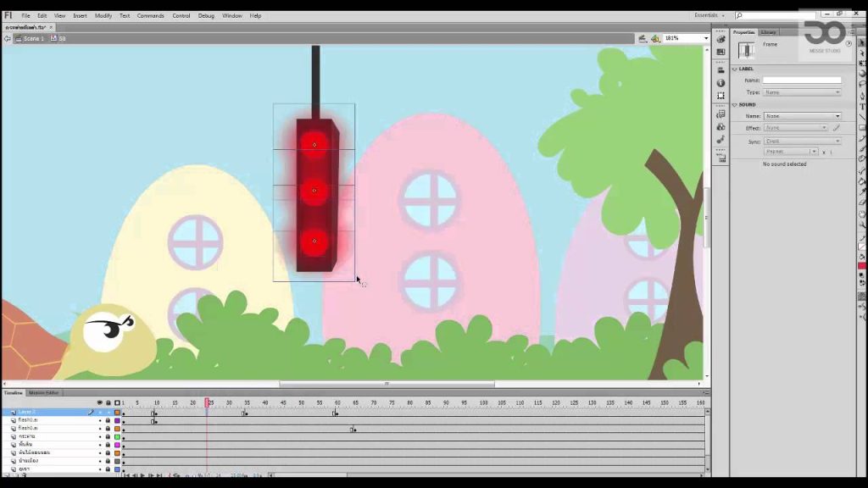Click Scene 1 in the edit bar
Viewport: 868px width, 488px height.
click(x=33, y=39)
